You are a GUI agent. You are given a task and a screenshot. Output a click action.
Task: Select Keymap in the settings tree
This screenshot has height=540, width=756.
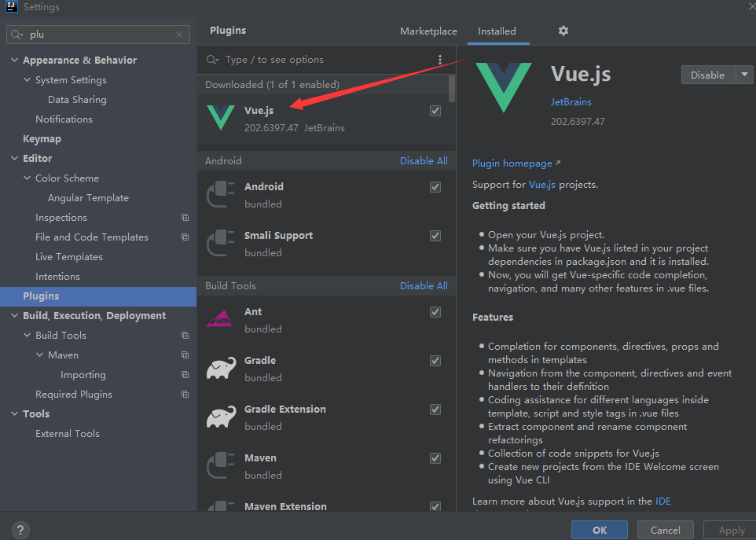point(42,139)
